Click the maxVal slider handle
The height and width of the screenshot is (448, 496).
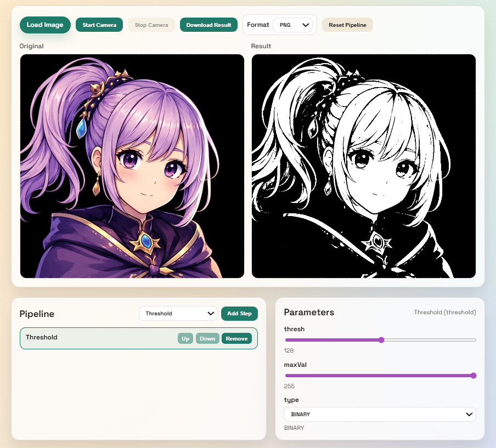pyautogui.click(x=474, y=376)
